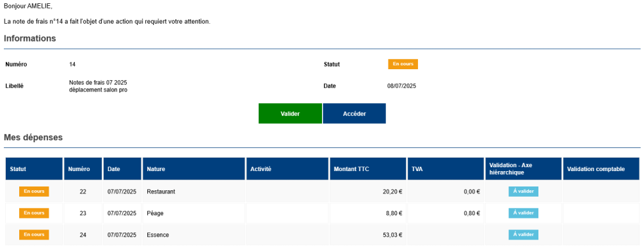Viewport: 644px width, 248px height.
Task: Click En cours badge on expense 24
Action: pyautogui.click(x=34, y=235)
